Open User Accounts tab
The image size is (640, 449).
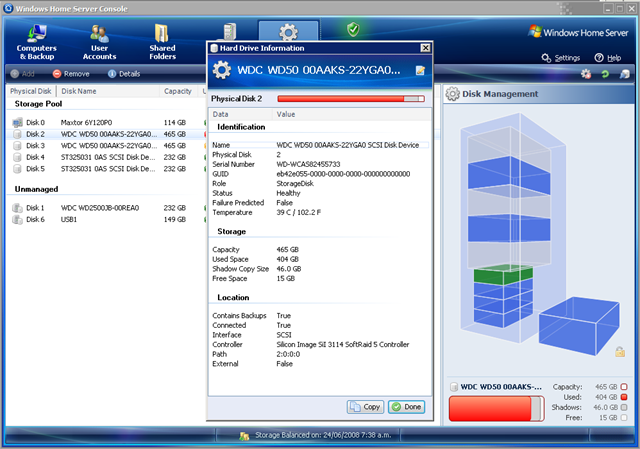point(99,42)
